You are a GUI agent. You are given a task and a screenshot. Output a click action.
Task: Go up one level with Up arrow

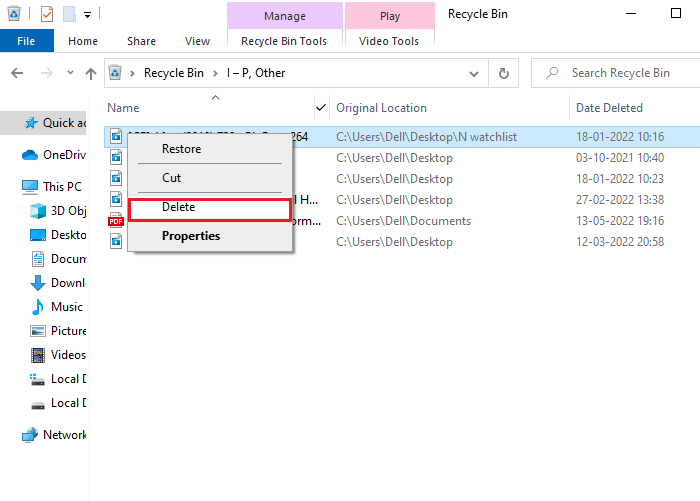91,73
